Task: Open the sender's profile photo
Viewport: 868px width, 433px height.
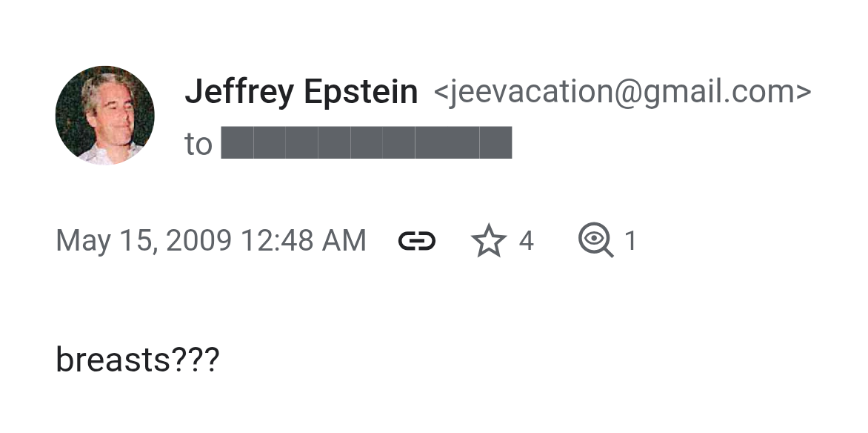Action: (x=104, y=115)
